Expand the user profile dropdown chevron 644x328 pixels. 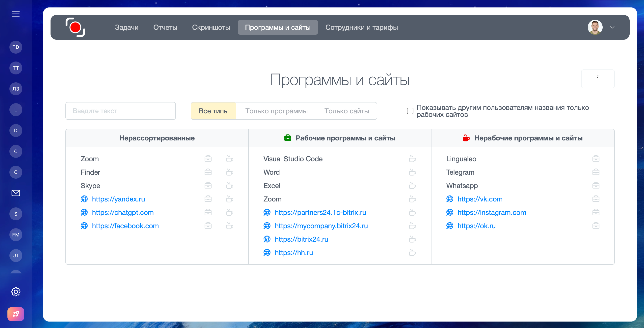(x=612, y=27)
